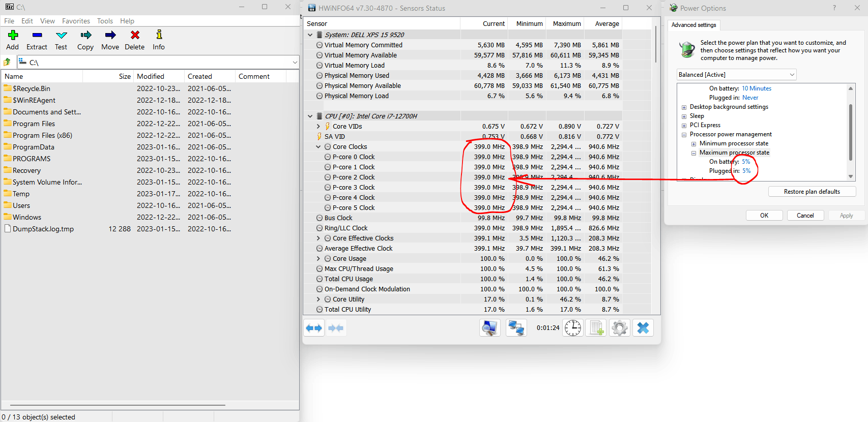This screenshot has height=422, width=868.
Task: Click OK in Power Options
Action: tap(764, 216)
